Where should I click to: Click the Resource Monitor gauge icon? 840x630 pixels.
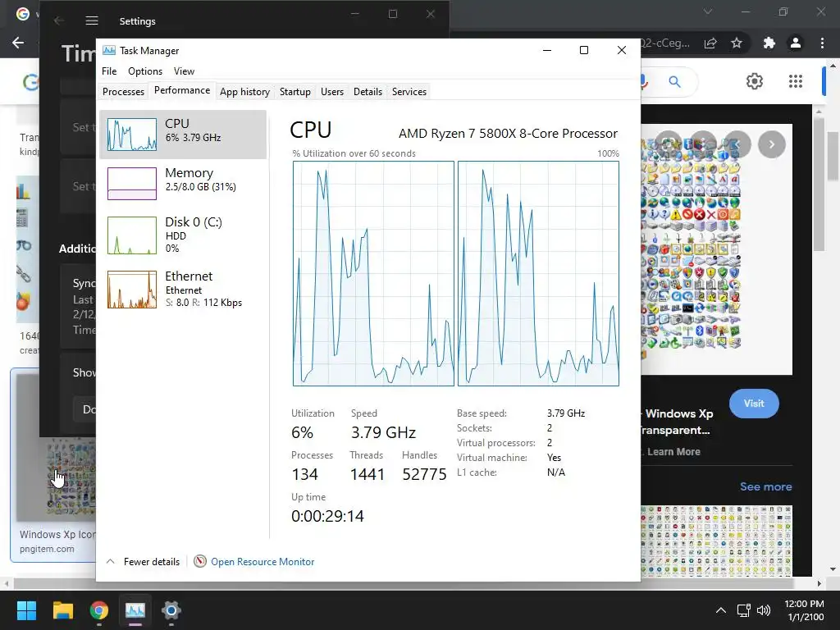200,561
